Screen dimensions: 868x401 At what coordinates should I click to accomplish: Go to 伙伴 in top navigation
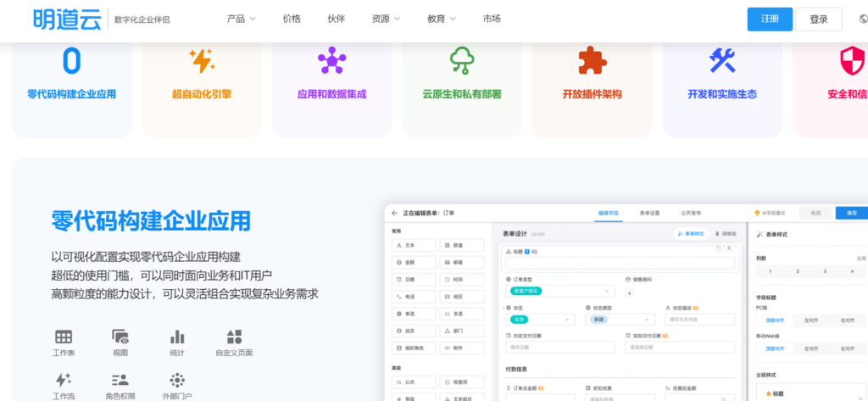(x=336, y=19)
